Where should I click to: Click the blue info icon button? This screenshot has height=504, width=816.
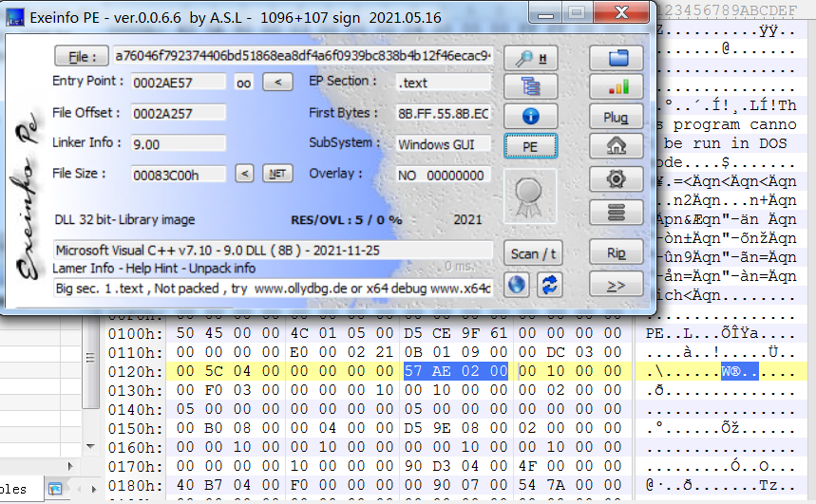click(x=529, y=117)
